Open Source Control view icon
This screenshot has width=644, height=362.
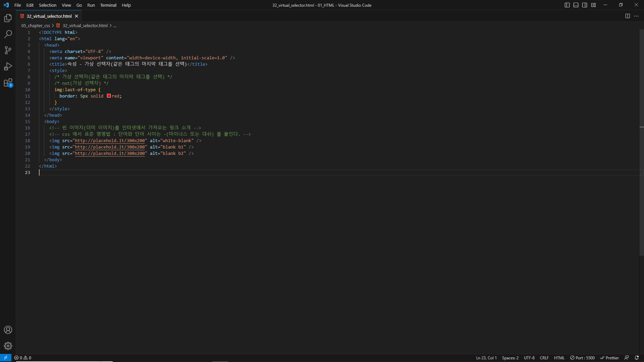(8, 50)
